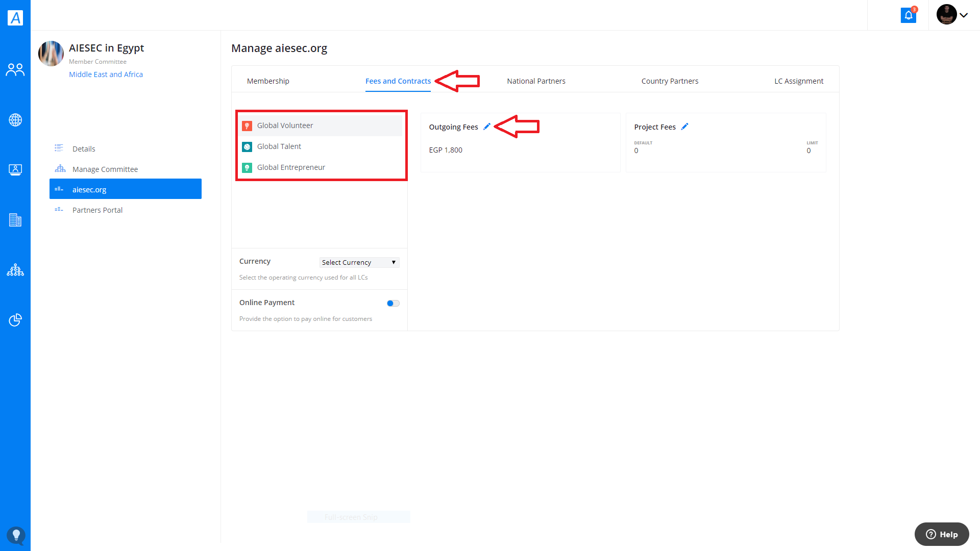
Task: Switch to the Membership tab
Action: 268,81
